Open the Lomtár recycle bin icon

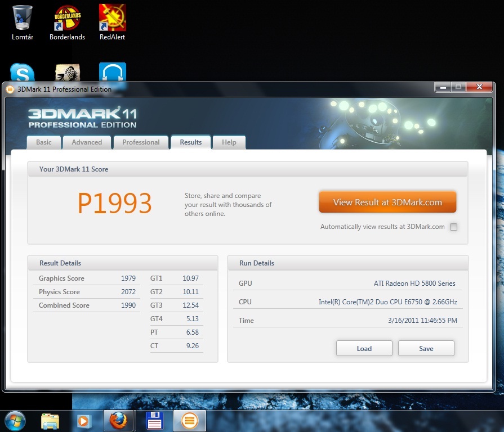tap(22, 22)
